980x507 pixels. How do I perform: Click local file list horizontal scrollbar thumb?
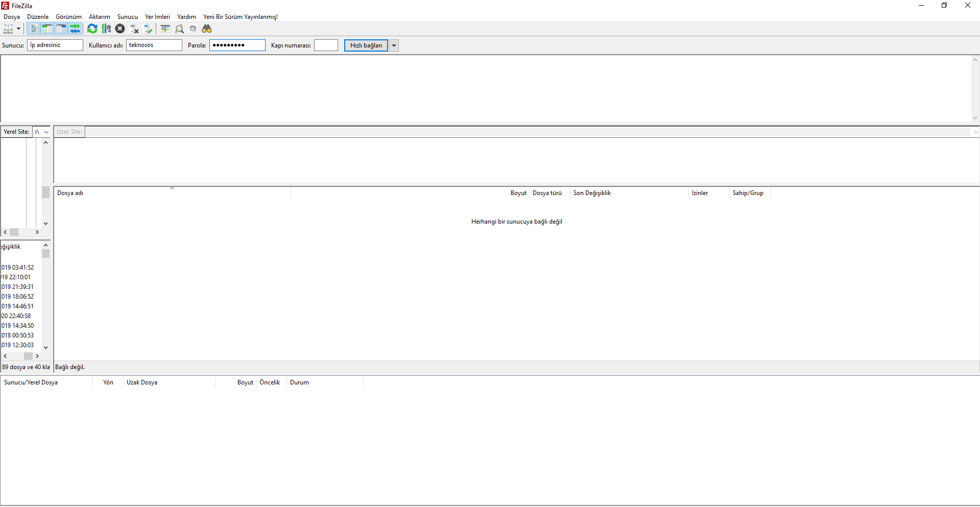pyautogui.click(x=28, y=356)
